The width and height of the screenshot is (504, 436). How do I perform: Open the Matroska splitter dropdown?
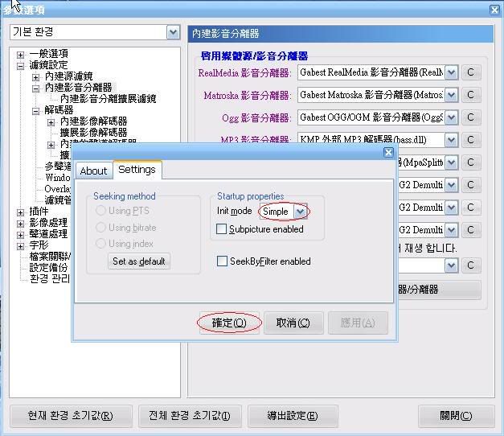451,95
